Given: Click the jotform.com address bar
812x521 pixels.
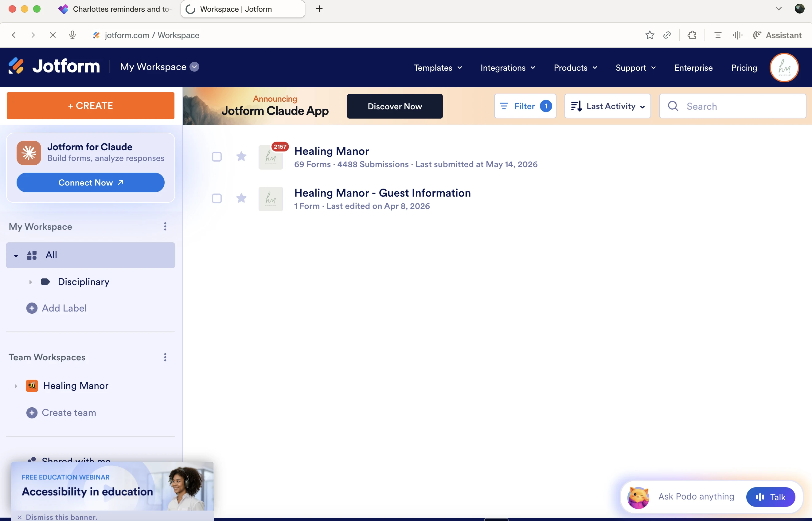Looking at the screenshot, I should click(x=152, y=35).
